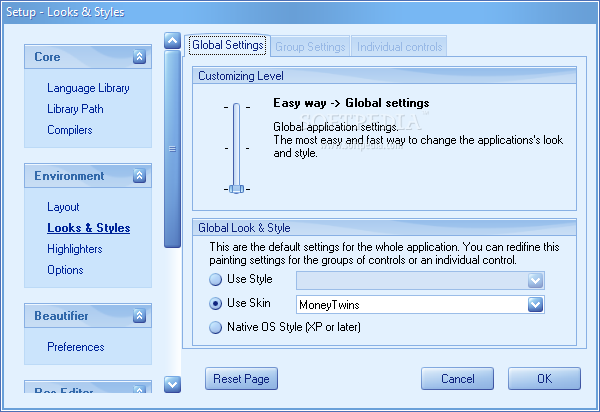The image size is (600, 412).
Task: Click the Customizing Level group title
Action: 241,76
